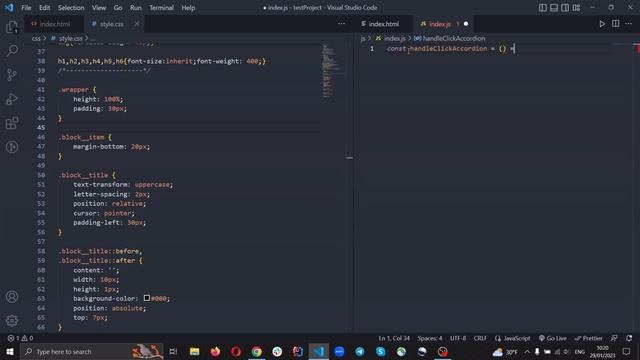Switch to the index.js tab
640x360 pixels.
tap(444, 24)
